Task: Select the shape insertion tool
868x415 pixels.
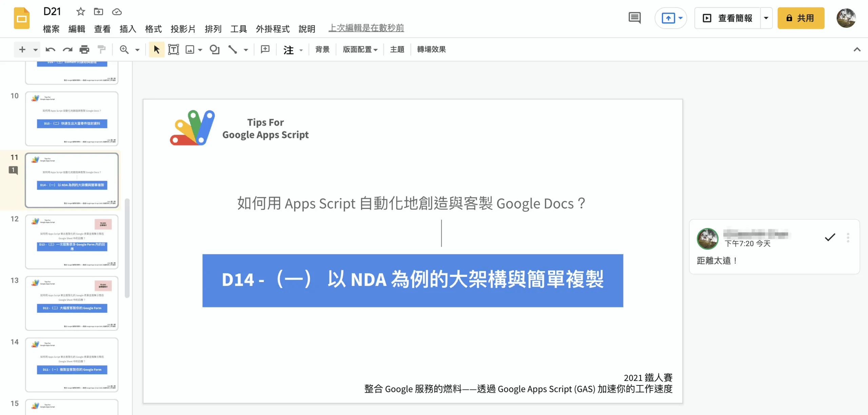Action: tap(214, 49)
